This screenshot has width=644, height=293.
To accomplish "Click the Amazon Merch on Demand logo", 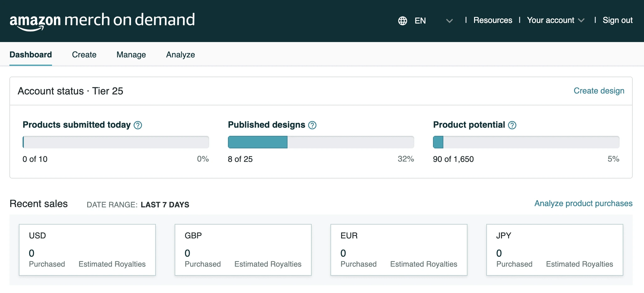I will pyautogui.click(x=103, y=20).
